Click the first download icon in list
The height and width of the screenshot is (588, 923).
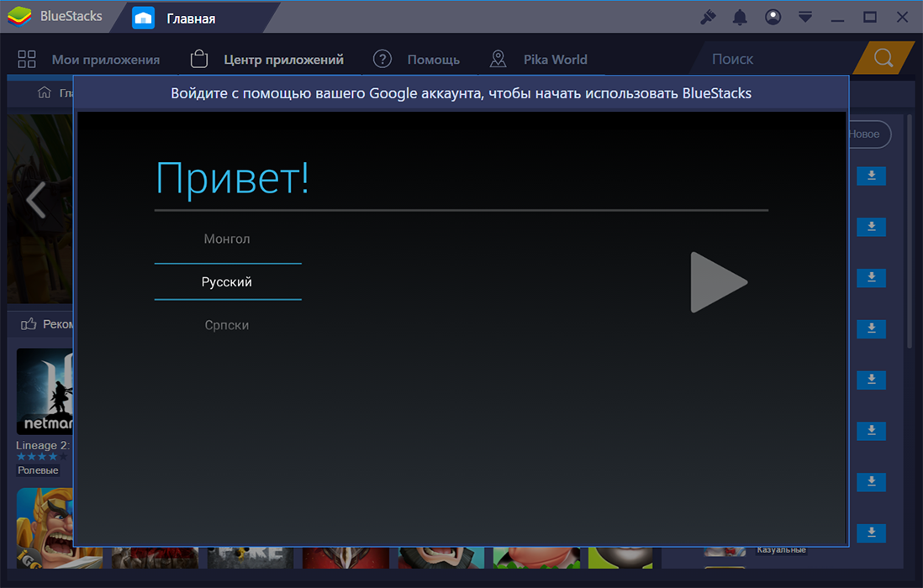(x=871, y=176)
